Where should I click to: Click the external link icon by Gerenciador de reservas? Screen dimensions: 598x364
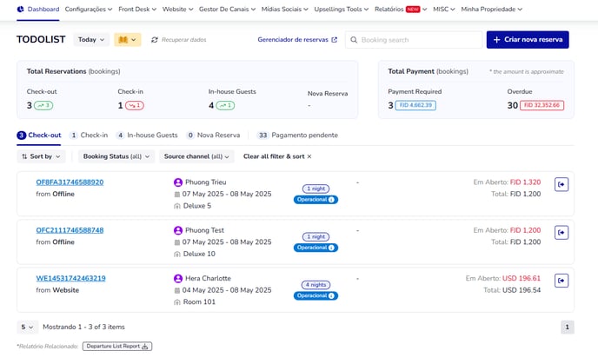(335, 40)
